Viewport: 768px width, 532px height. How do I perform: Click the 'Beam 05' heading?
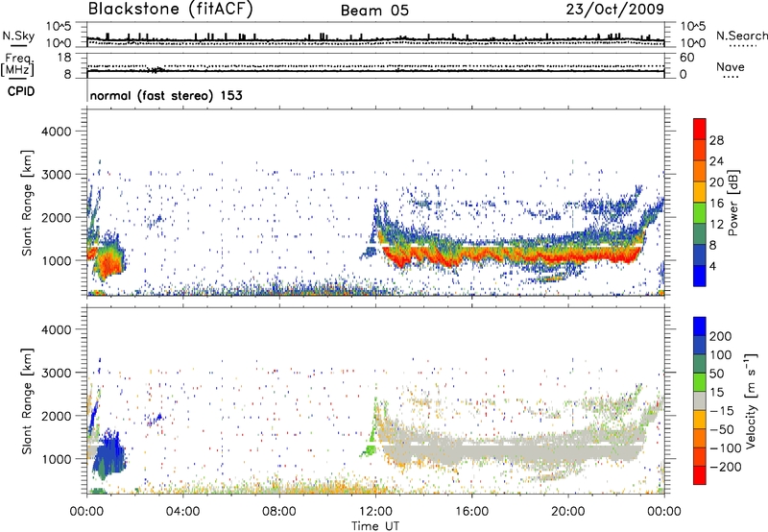(374, 11)
